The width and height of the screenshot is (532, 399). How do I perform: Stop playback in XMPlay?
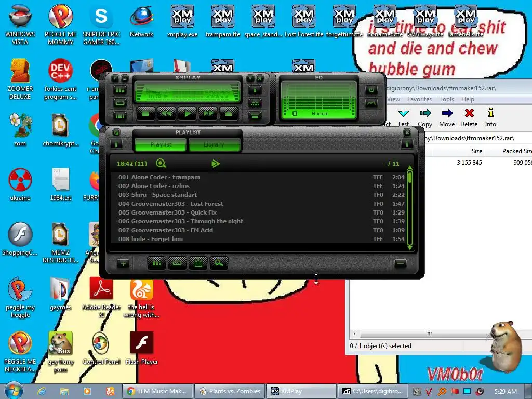145,114
